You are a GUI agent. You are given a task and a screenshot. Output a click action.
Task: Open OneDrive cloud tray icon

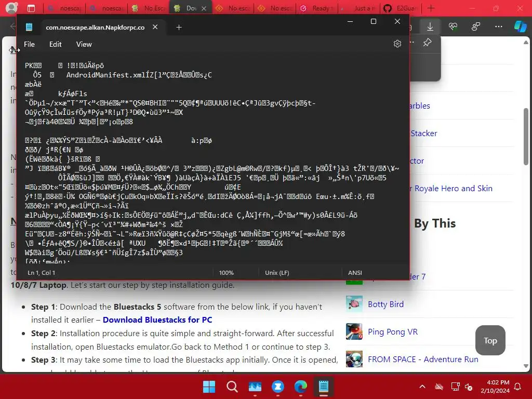(439, 387)
